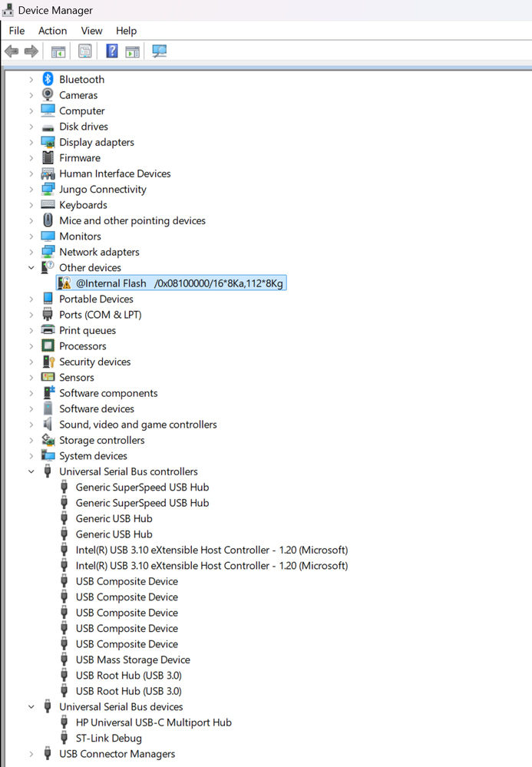Click the Portable Devices icon

coord(48,299)
